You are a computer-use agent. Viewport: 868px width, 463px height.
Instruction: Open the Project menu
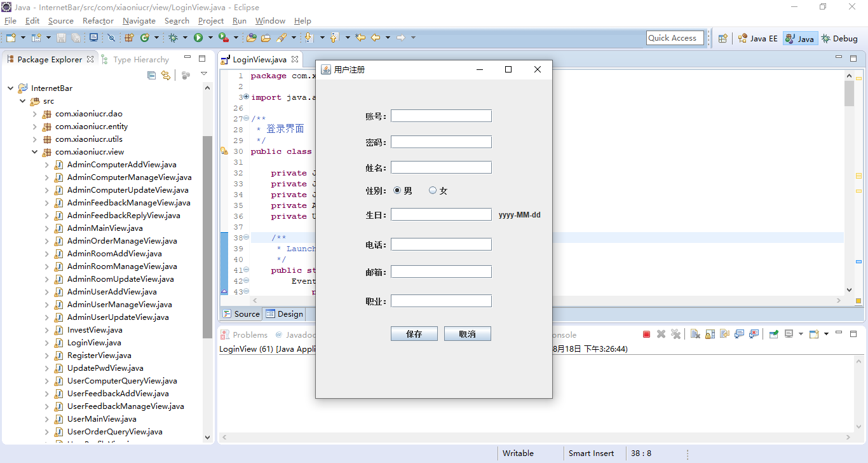pos(211,21)
